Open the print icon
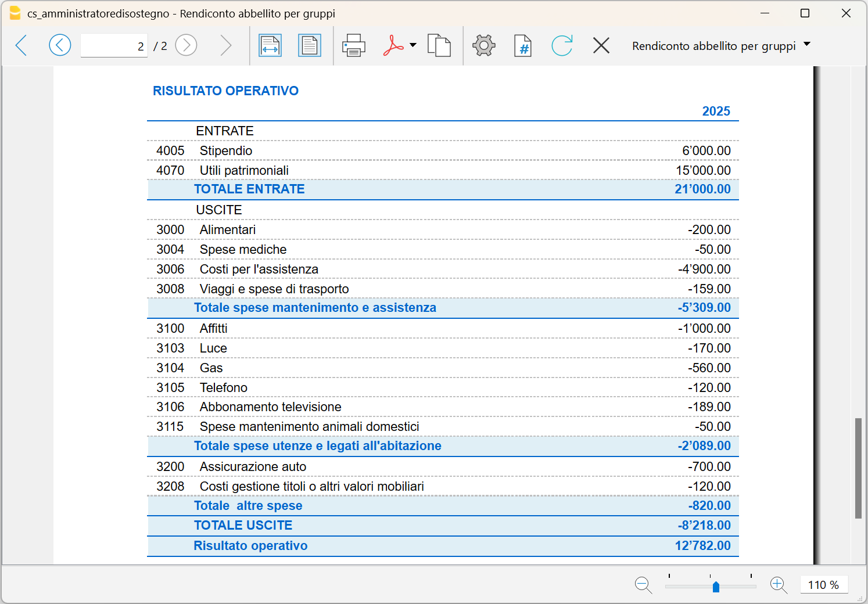The width and height of the screenshot is (868, 604). point(354,46)
